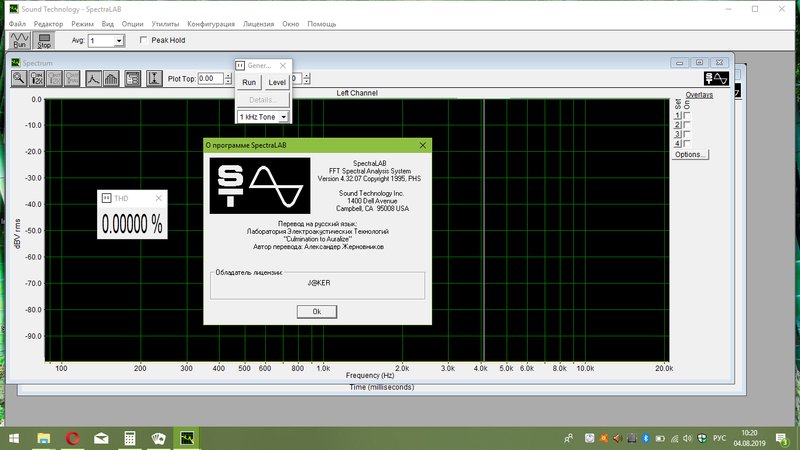Open Opera browser from the taskbar
This screenshot has height=450, width=800.
pyautogui.click(x=72, y=438)
